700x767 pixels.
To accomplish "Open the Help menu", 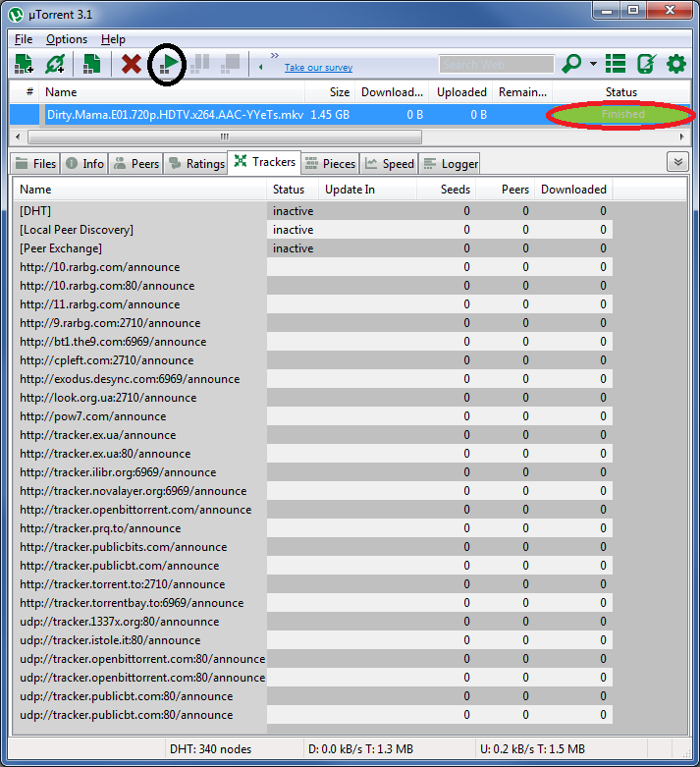I will coord(113,39).
